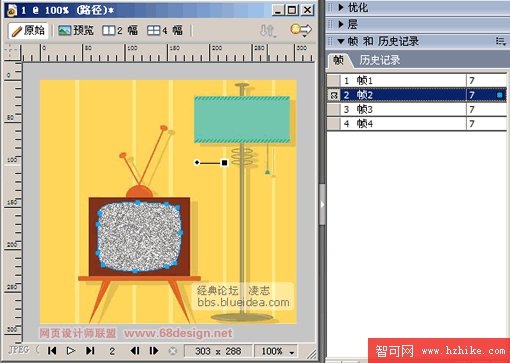Expand the 层 panel
The image size is (510, 363).
(x=341, y=24)
